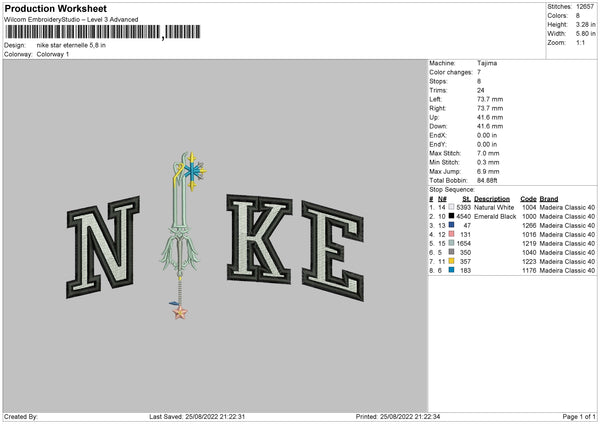Click the stitch count 4540 in row 2

pos(463,217)
